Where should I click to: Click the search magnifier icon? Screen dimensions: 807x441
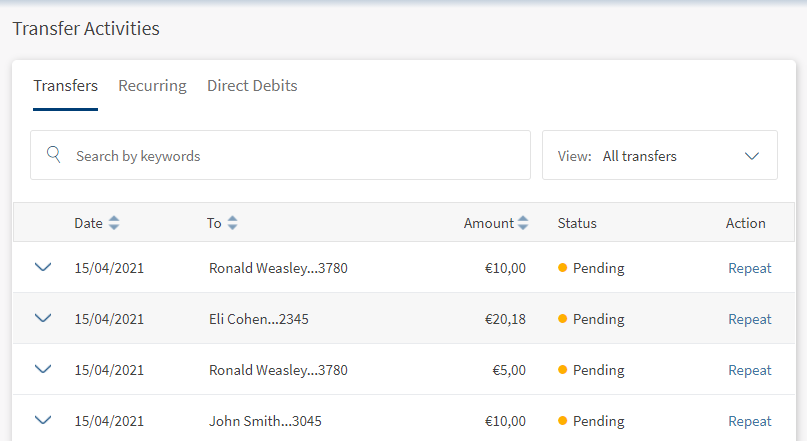[x=54, y=155]
